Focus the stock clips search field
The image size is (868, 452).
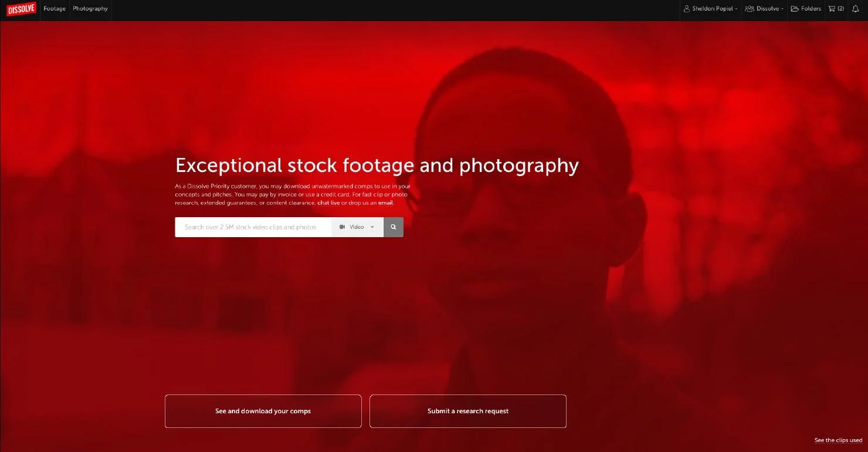pos(253,227)
